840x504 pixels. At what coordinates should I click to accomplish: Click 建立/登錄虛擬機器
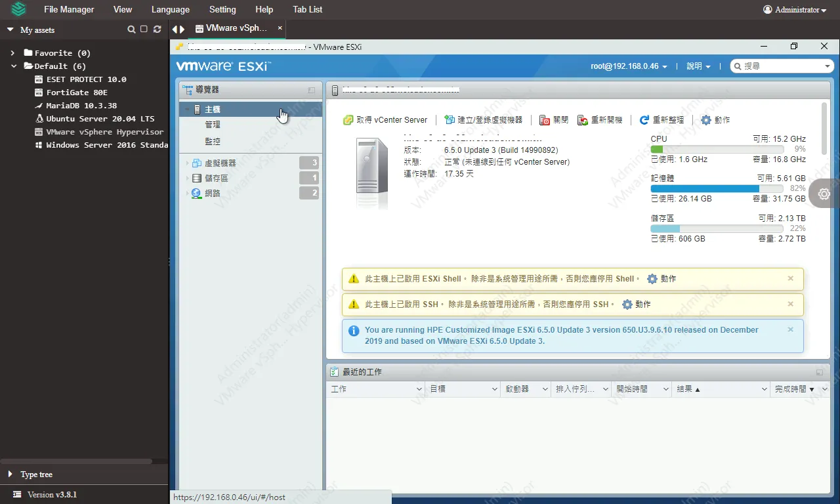pos(483,120)
